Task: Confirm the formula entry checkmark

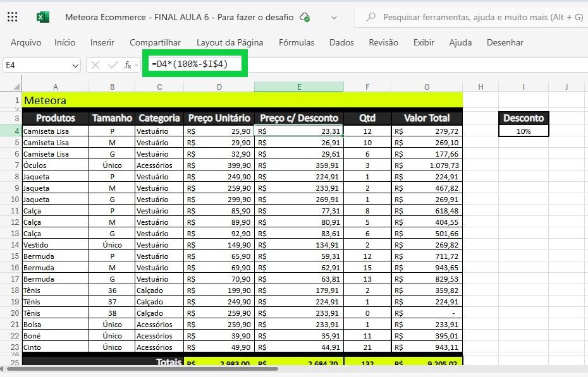Action: [x=113, y=65]
